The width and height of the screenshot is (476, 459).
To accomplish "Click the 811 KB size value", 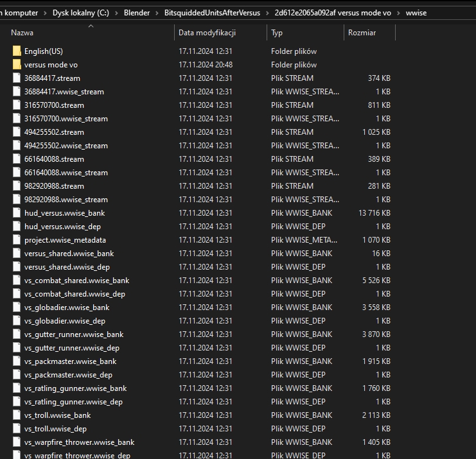I will (x=379, y=105).
